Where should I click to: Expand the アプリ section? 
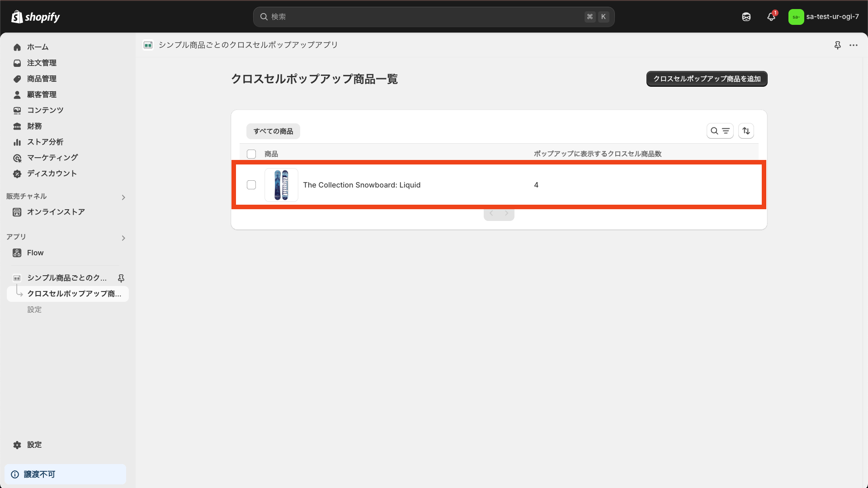click(123, 238)
